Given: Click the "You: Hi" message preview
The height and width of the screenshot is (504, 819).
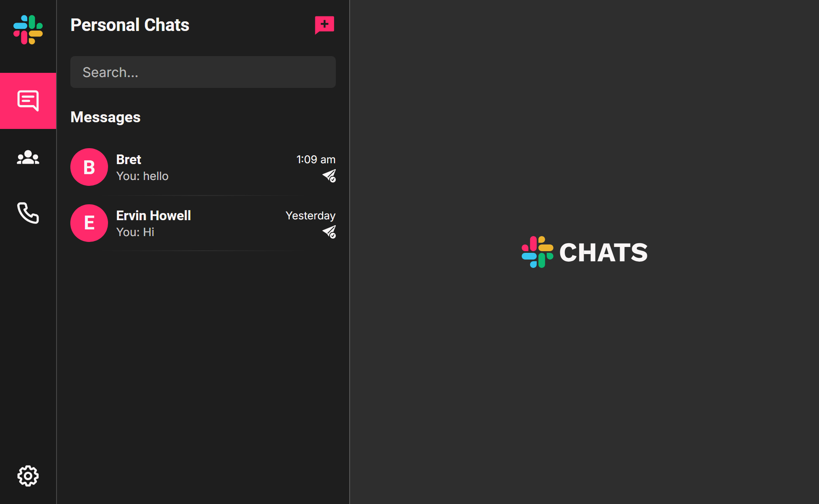Looking at the screenshot, I should 135,232.
